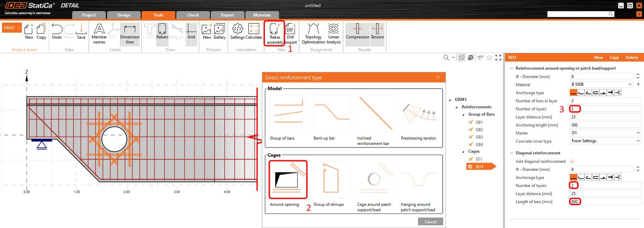Run Linear Analysis tool
The image size is (644, 228).
333,33
